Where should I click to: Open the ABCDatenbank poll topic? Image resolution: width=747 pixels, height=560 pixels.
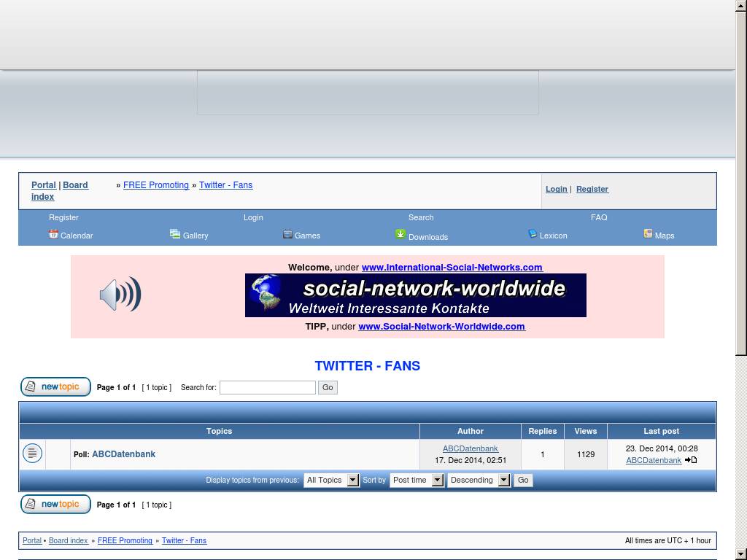[123, 454]
